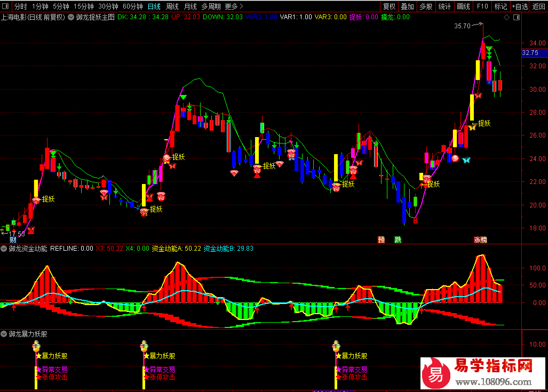Click the X3: 50.22 readout

pyautogui.click(x=109, y=249)
